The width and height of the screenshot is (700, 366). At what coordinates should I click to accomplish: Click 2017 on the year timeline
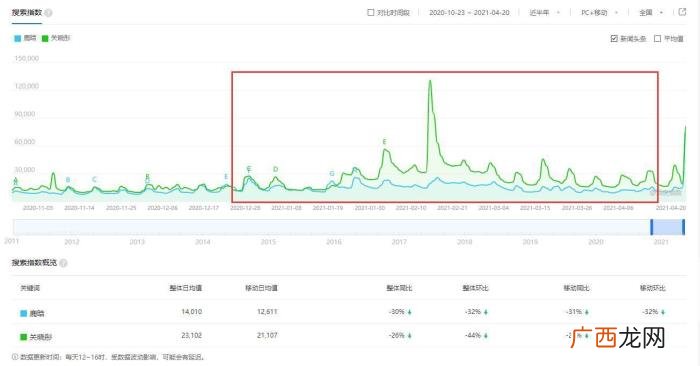[399, 242]
